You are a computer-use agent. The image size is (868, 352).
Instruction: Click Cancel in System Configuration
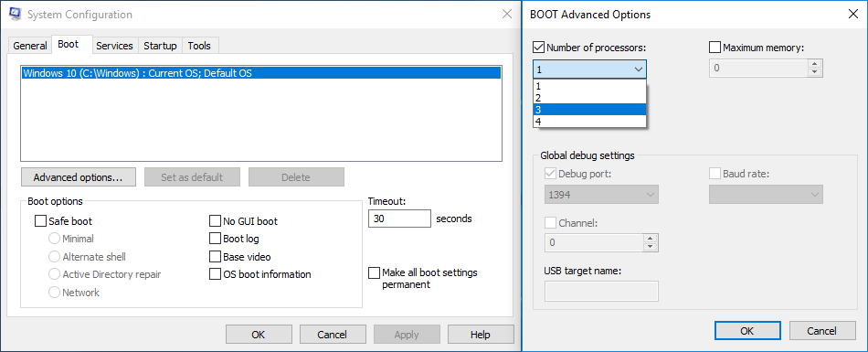click(x=333, y=335)
